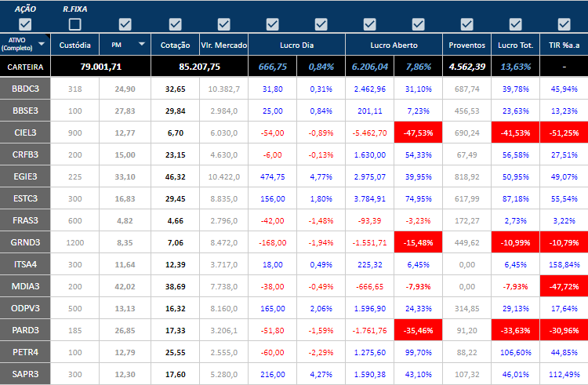Click portfolio Lucro Dia 666,75
Viewport: 588px width, 385px height.
(x=273, y=67)
